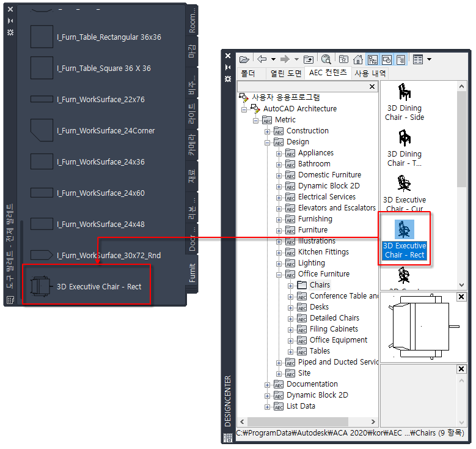Select List Data folder in tree
Screen dimensions: 476x449
coord(301,406)
